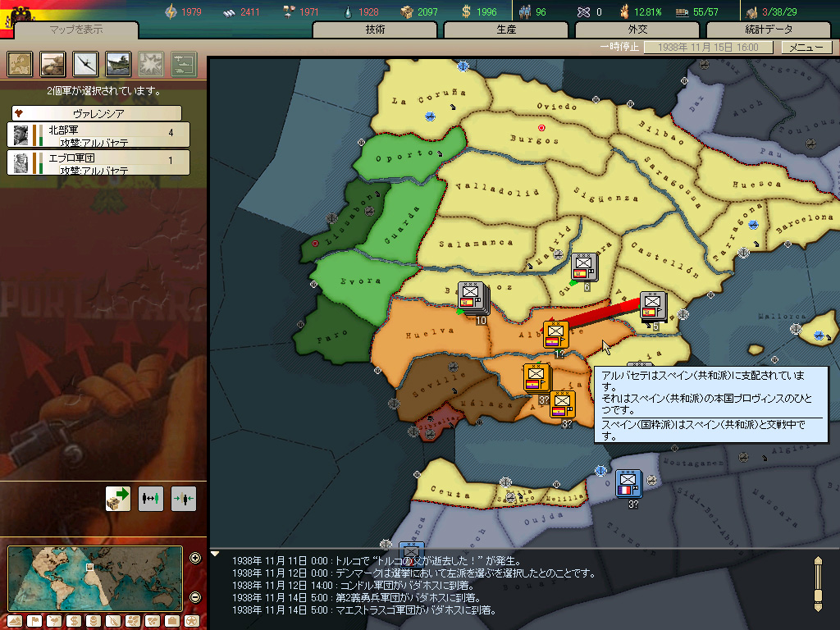Switch to the flag political map mode
840x630 pixels.
pyautogui.click(x=34, y=622)
